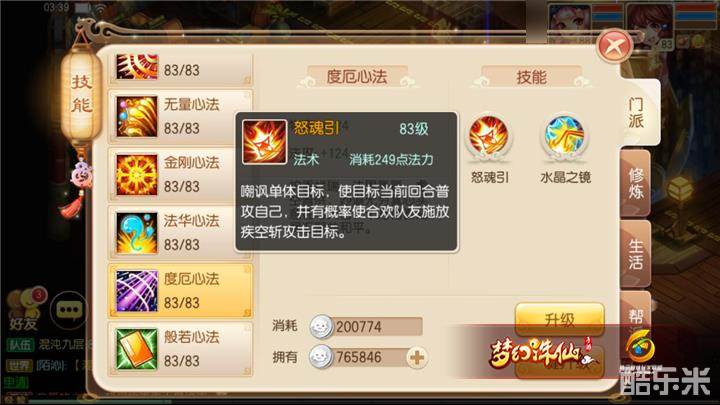Click the 世界 world chat channel label
Image resolution: width=720 pixels, height=405 pixels.
point(20,366)
